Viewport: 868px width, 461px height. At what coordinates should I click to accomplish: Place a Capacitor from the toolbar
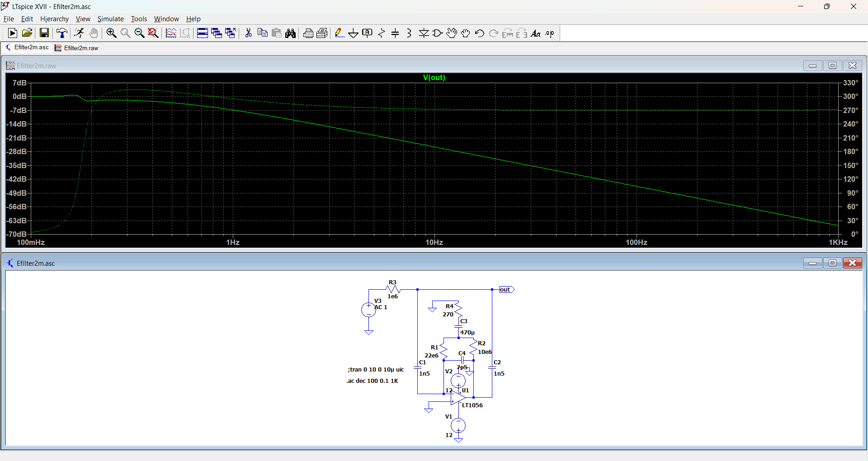396,33
